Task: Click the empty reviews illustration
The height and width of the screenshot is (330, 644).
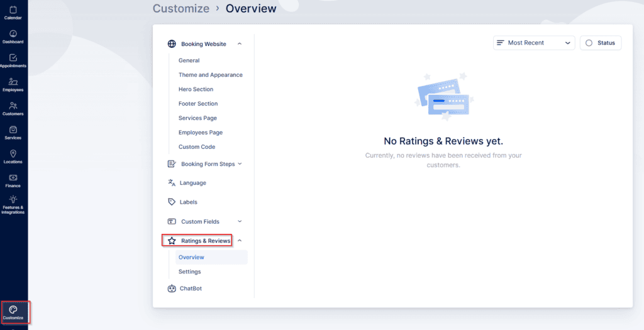Action: pos(443,96)
